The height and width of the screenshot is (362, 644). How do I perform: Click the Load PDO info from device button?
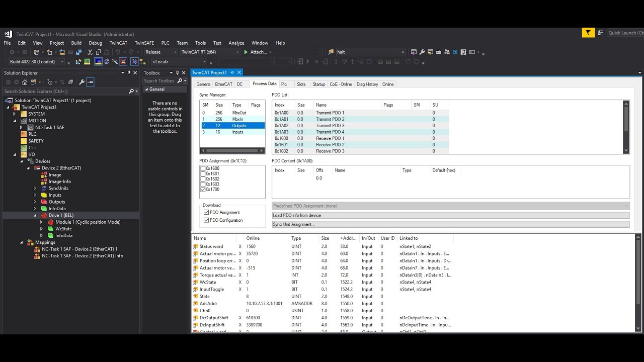coord(450,215)
